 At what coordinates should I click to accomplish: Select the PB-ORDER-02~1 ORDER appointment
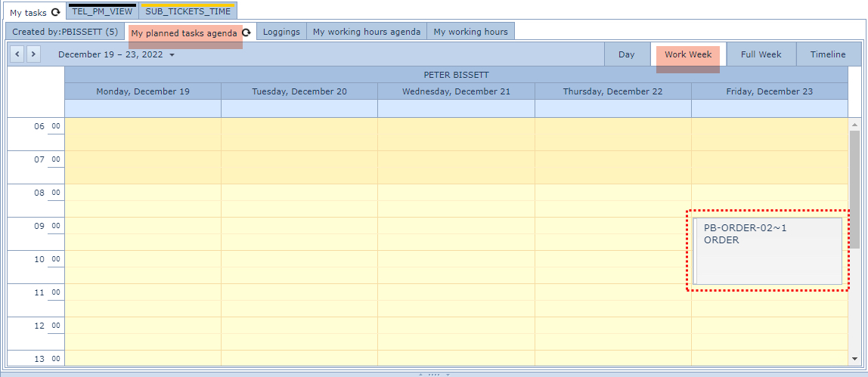coord(767,251)
